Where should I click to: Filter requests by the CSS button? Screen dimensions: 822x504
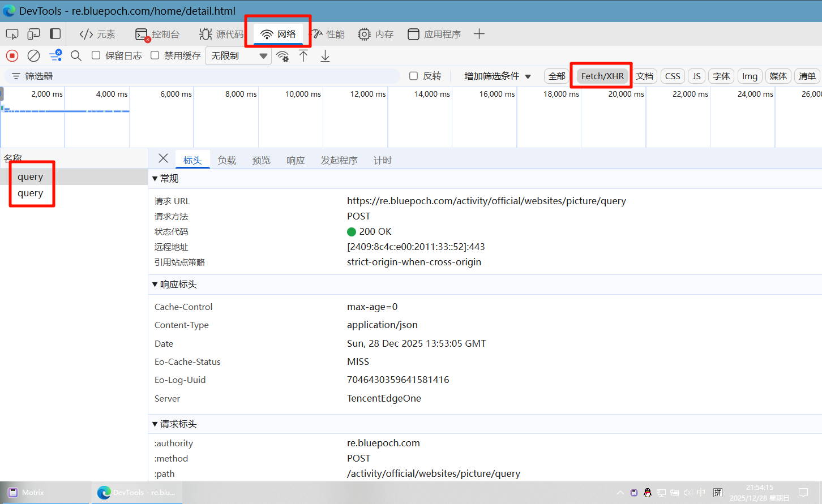pyautogui.click(x=673, y=76)
